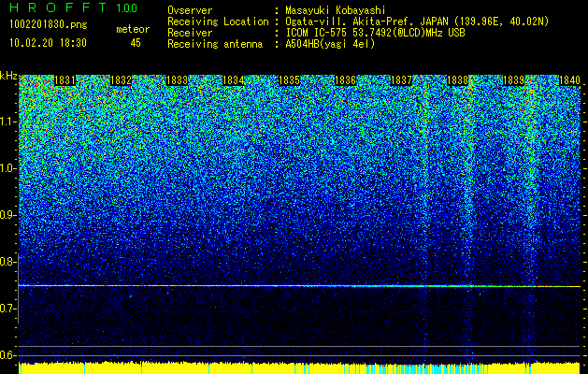
Task: Click the kHz axis unit label
Action: pyautogui.click(x=8, y=76)
